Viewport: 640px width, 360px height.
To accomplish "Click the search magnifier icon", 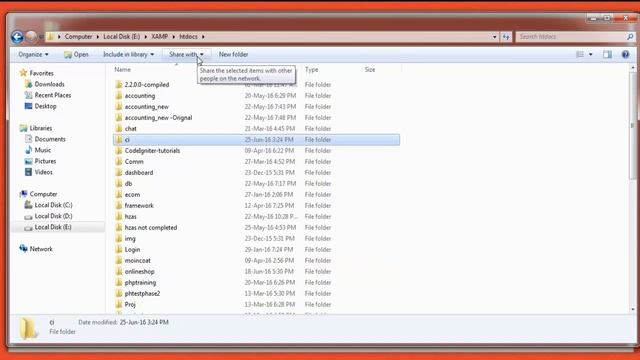I will click(630, 37).
